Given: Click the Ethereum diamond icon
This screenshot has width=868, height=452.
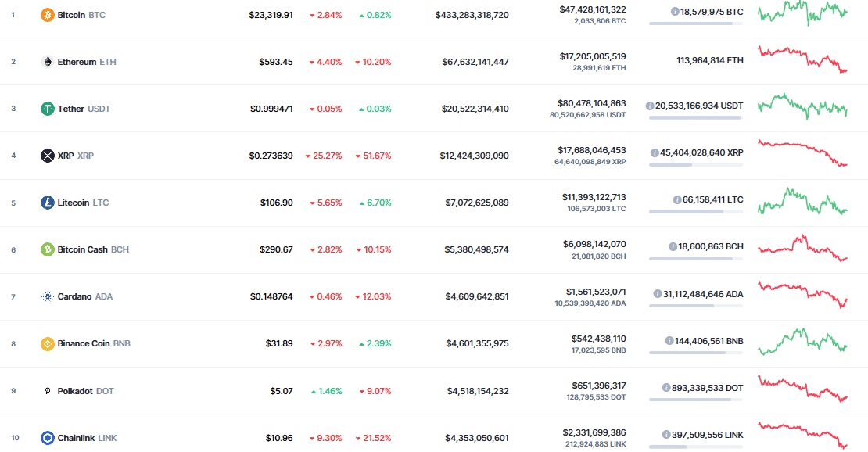Looking at the screenshot, I should (x=48, y=62).
